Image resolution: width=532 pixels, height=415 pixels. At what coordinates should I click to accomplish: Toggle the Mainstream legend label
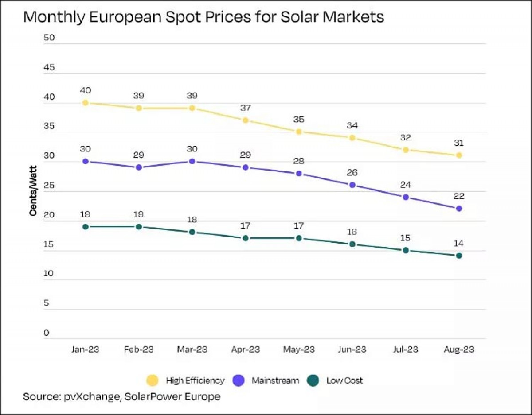click(275, 380)
